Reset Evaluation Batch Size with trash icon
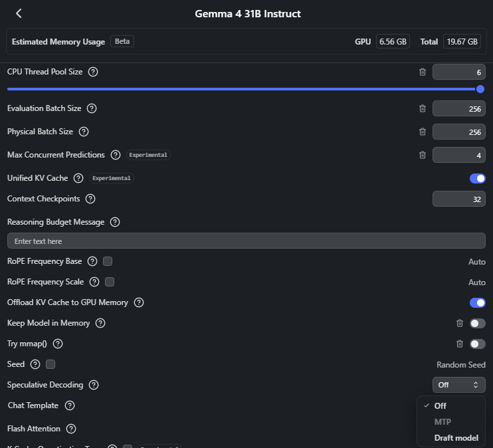The width and height of the screenshot is (493, 448). point(423,108)
